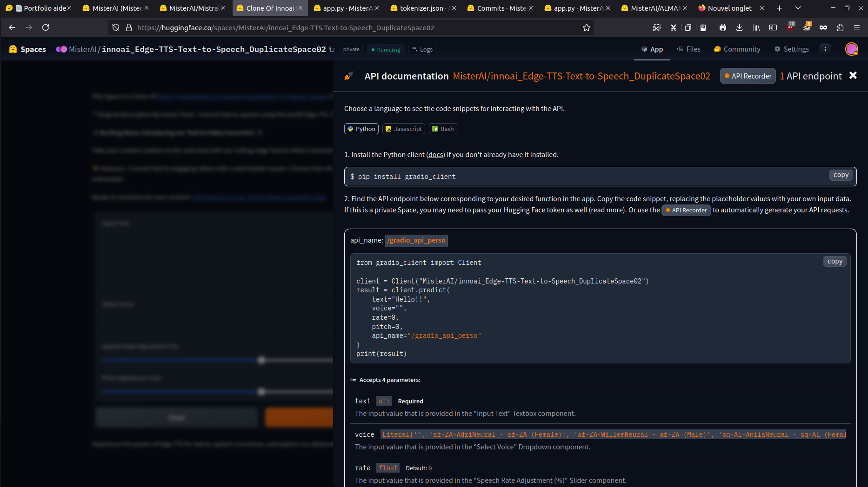
Task: Open the Space Settings tab
Action: point(792,49)
